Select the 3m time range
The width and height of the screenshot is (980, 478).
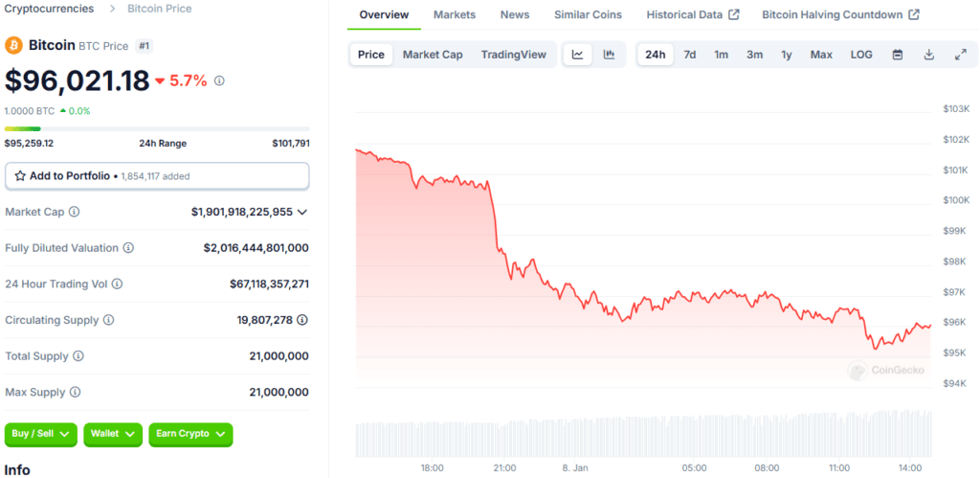pos(754,55)
